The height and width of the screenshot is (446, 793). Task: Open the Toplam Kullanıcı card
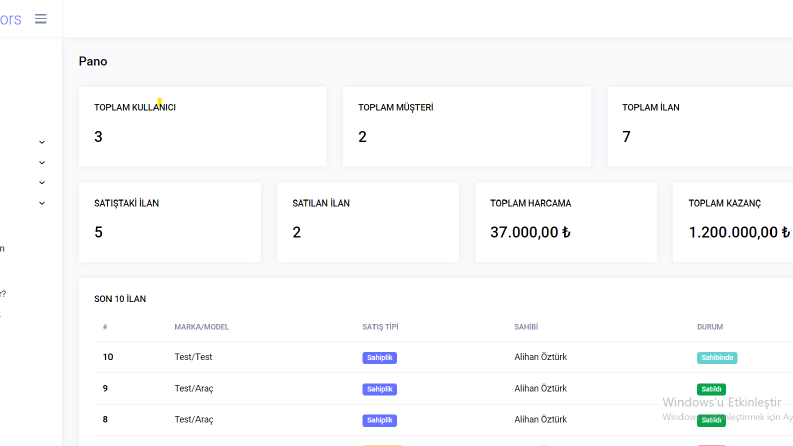pos(203,126)
